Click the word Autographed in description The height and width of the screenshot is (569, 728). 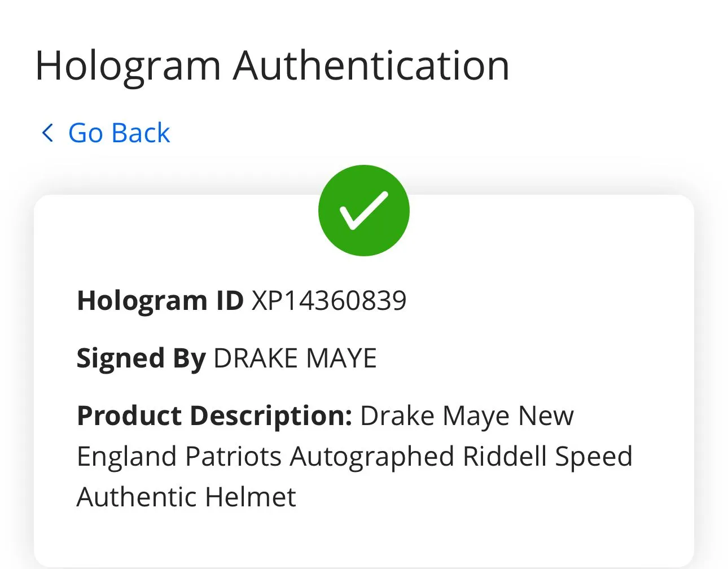coord(372,457)
